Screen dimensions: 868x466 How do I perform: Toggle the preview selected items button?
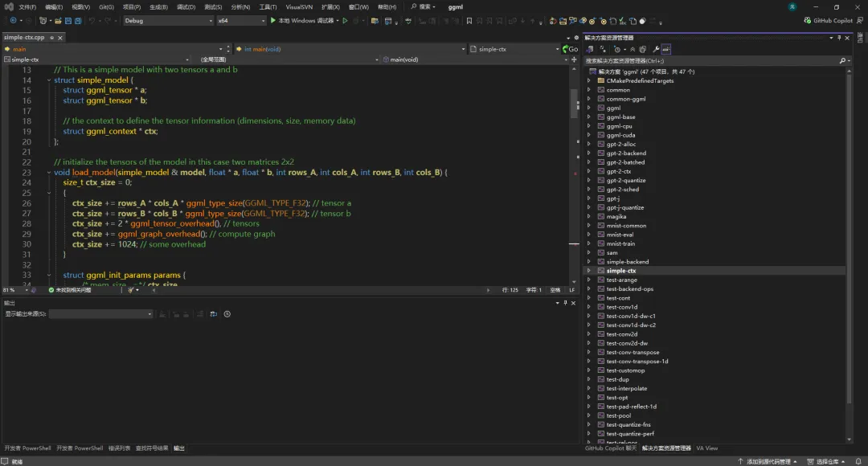[666, 49]
